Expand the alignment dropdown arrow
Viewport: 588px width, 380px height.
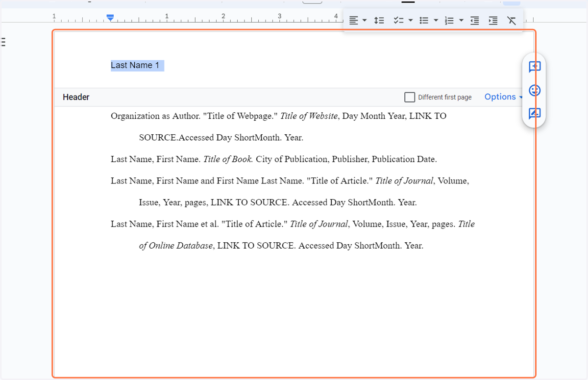tap(365, 21)
